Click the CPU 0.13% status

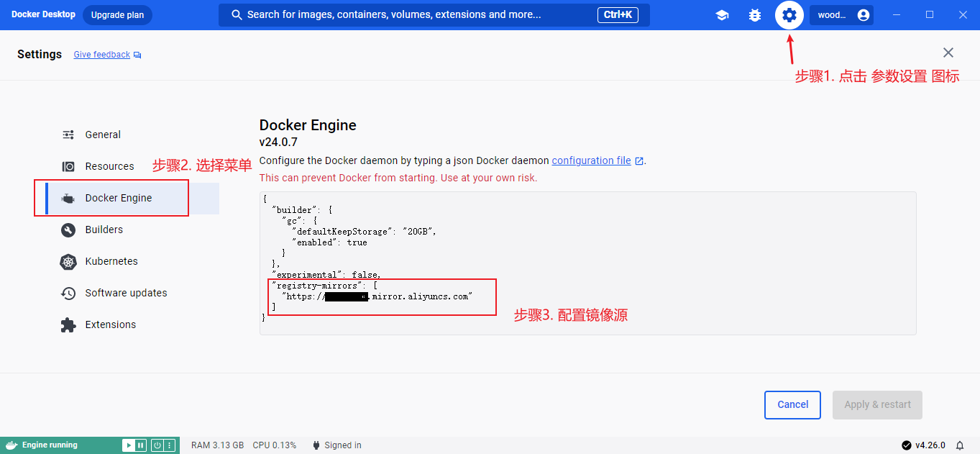pos(275,445)
